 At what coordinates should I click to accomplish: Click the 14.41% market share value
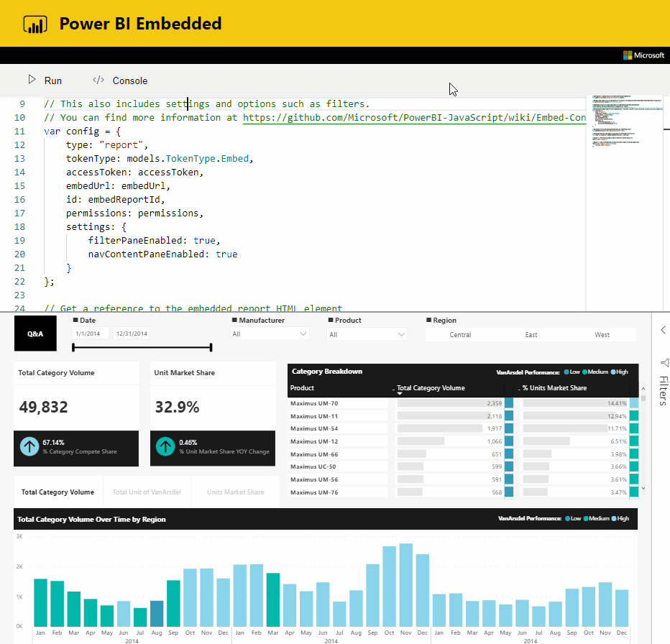(x=617, y=403)
